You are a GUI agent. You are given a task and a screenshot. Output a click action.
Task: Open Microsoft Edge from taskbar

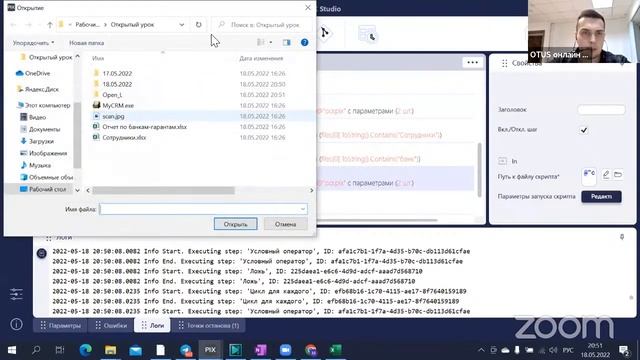point(85,350)
